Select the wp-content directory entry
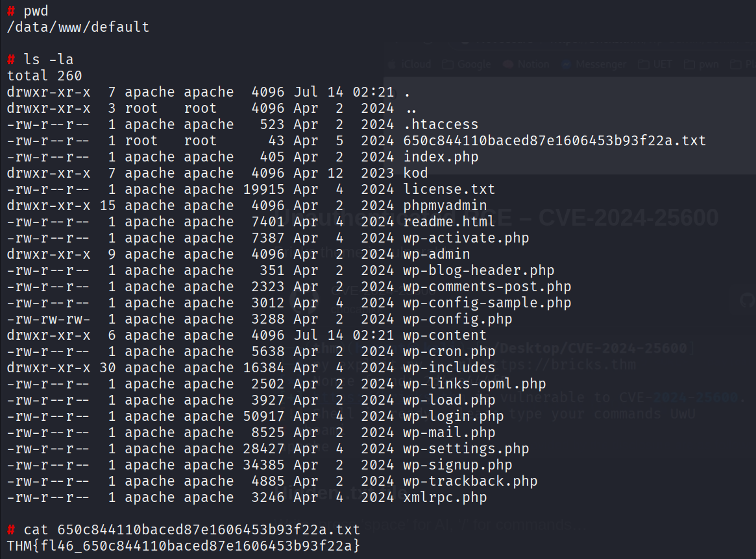The image size is (756, 559). [x=445, y=335]
